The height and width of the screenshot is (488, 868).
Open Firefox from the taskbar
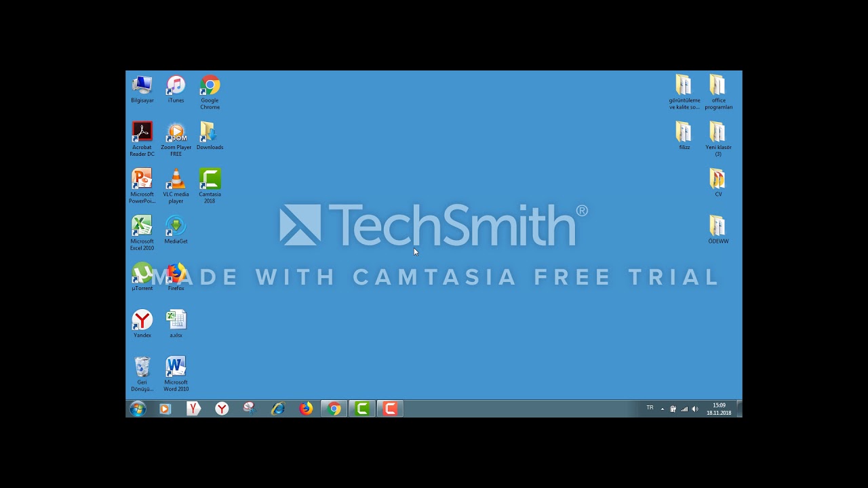307,409
